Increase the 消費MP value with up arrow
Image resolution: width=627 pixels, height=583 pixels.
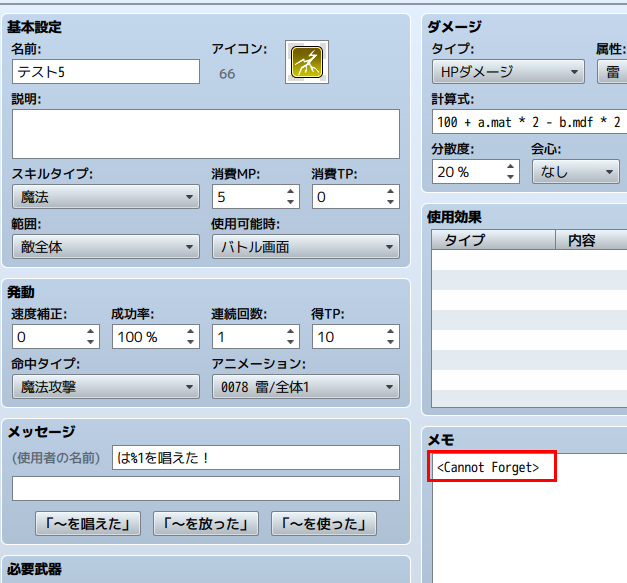[x=291, y=192]
